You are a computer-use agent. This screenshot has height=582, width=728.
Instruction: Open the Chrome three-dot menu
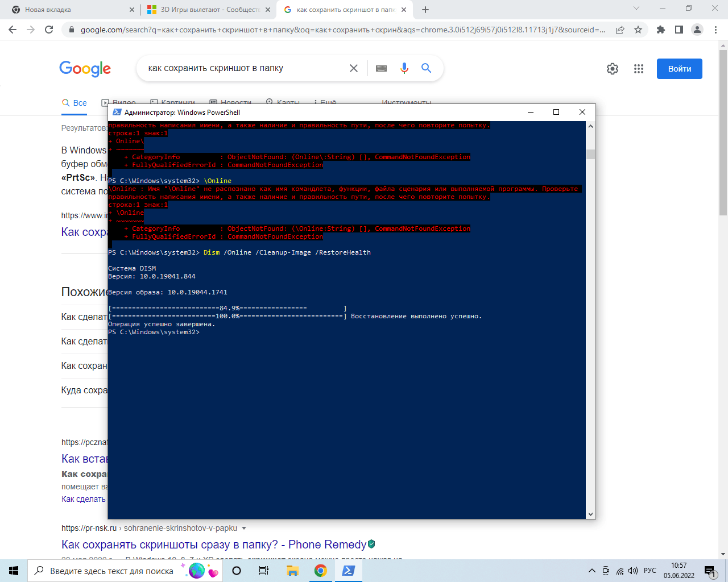[x=715, y=30]
